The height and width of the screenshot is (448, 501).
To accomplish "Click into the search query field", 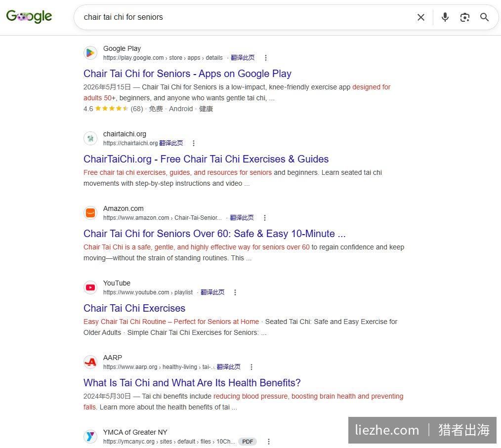I will pos(246,17).
